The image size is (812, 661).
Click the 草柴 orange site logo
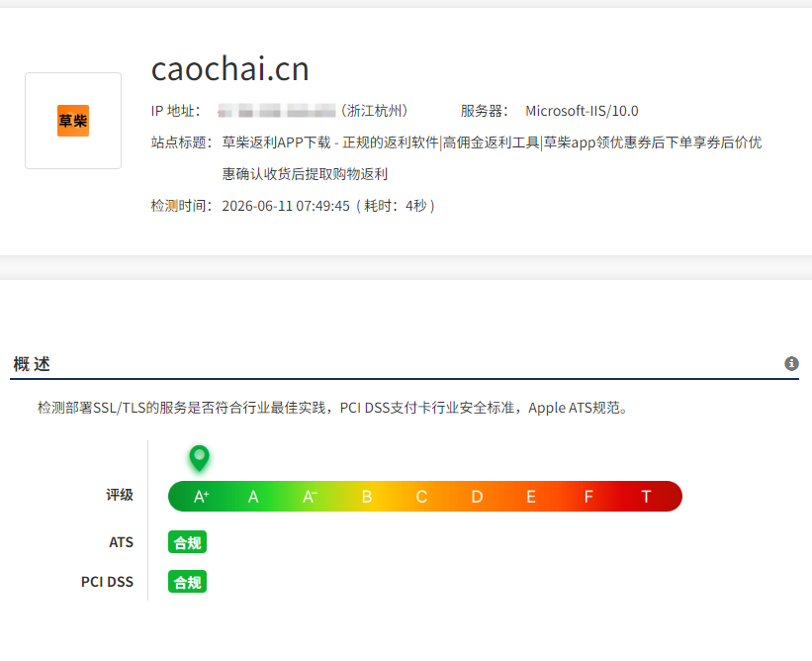click(x=73, y=121)
